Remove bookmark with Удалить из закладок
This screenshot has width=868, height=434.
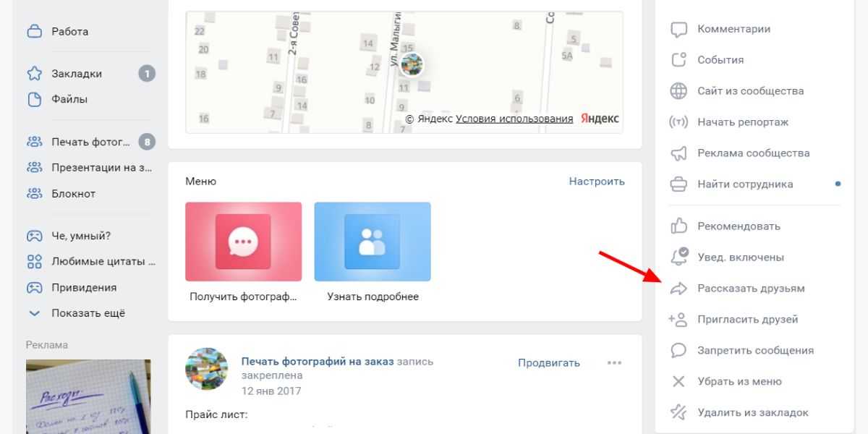pos(753,413)
